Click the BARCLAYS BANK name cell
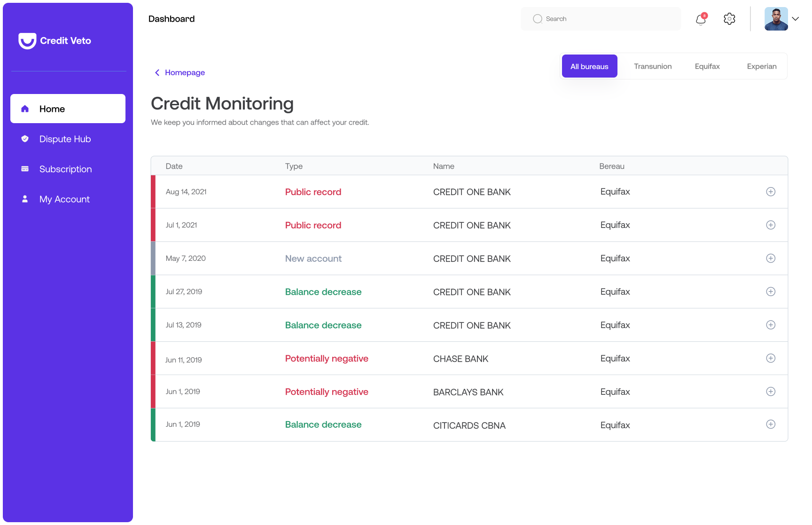 (x=468, y=392)
